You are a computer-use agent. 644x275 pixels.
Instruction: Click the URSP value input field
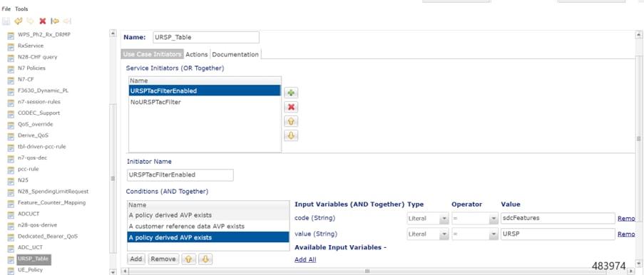coord(557,234)
